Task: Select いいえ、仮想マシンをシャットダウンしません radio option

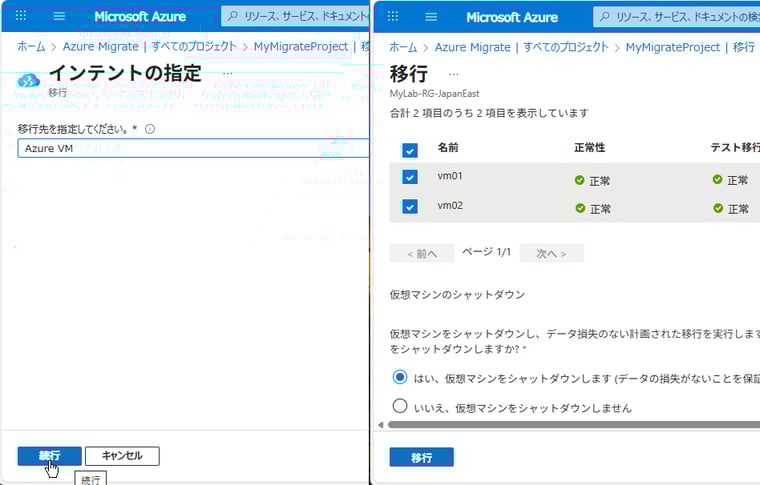Action: pyautogui.click(x=400, y=406)
